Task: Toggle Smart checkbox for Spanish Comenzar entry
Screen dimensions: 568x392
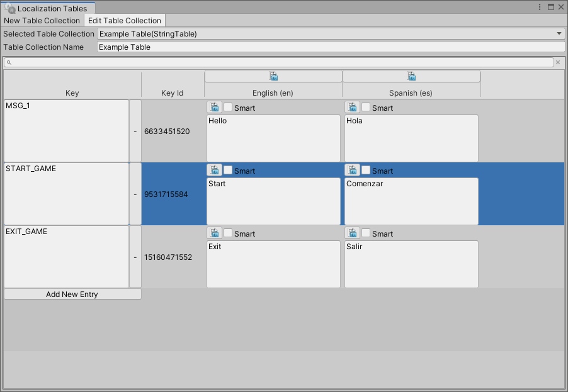Action: (366, 171)
